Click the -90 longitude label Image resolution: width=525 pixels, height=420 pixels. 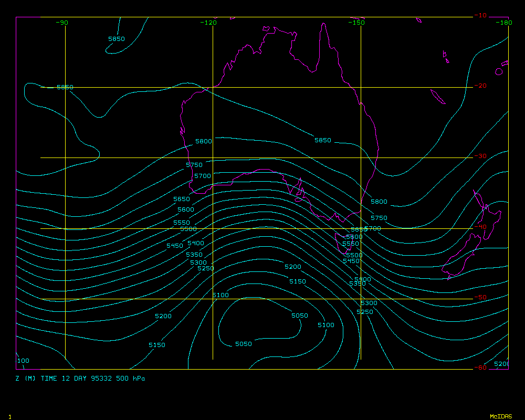click(x=62, y=23)
